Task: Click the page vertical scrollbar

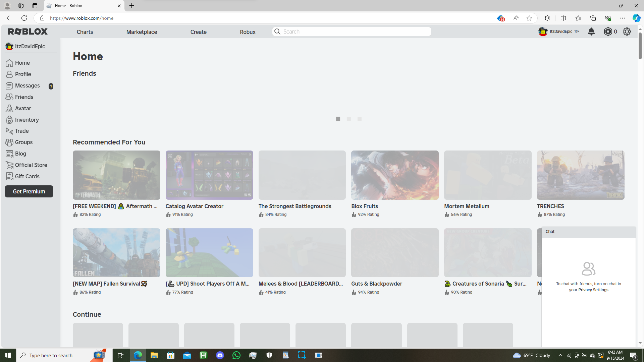Action: tap(640, 46)
